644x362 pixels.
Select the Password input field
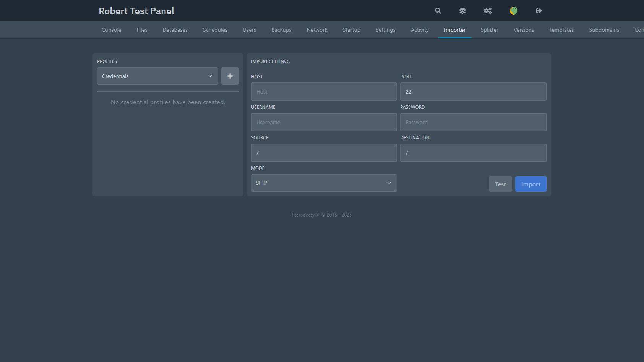tap(473, 122)
